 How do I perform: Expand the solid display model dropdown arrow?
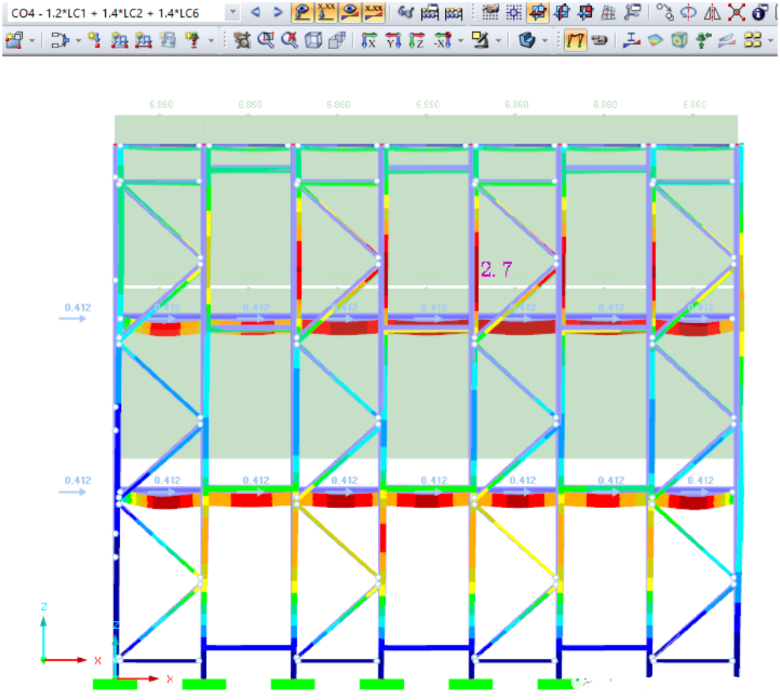(x=545, y=40)
